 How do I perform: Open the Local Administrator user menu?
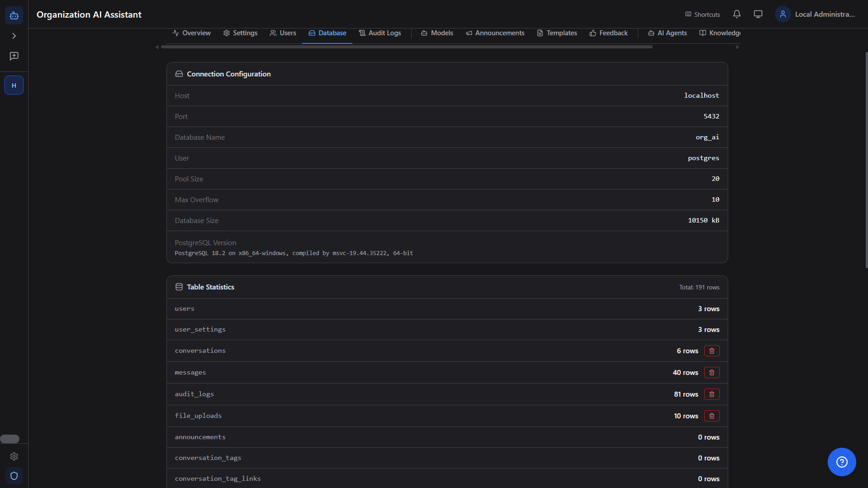click(815, 14)
